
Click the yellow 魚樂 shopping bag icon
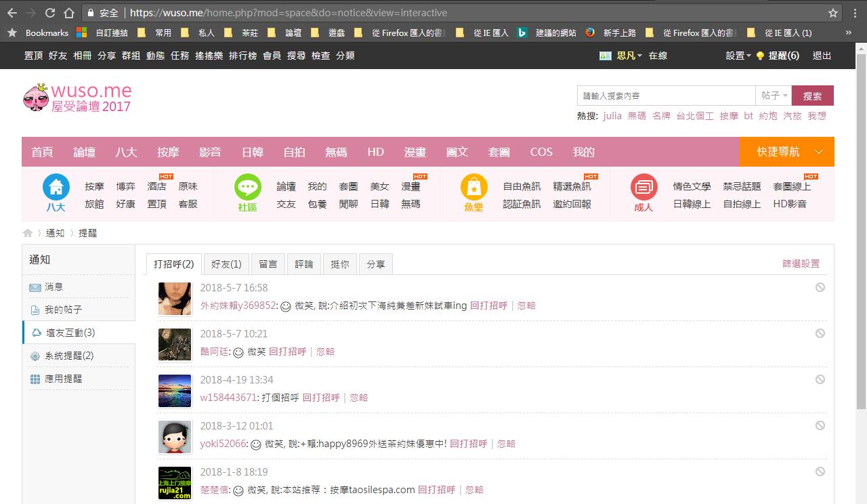pos(473,187)
